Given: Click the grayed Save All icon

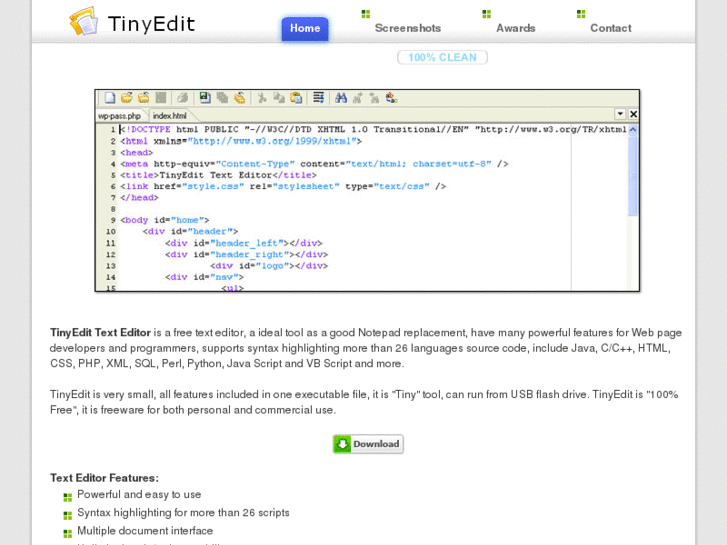Looking at the screenshot, I should coord(223,98).
